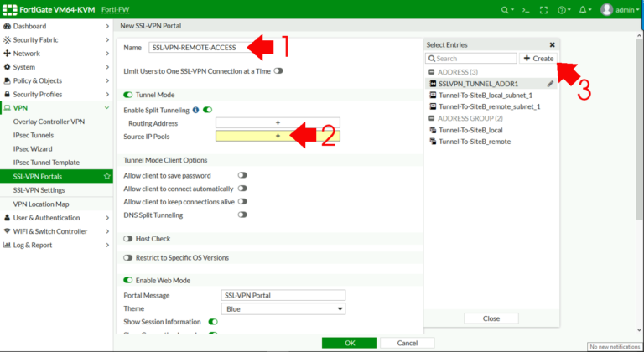Toggle Enable Split Tunneling switch
Screen dimensions: 644x352
pos(207,110)
